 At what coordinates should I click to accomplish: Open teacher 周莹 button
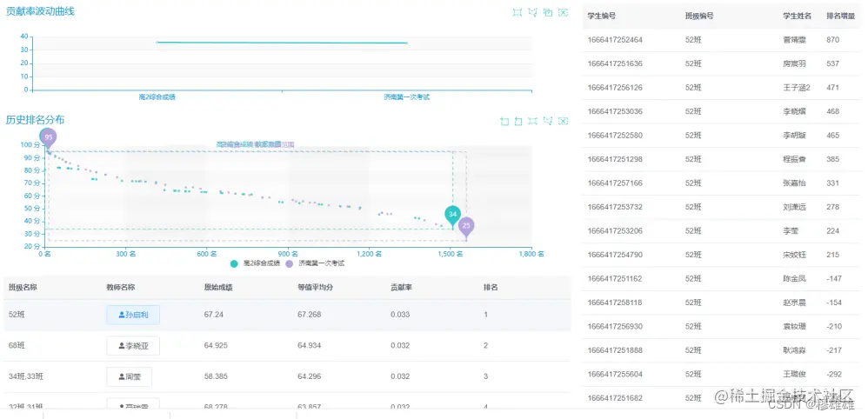[x=129, y=377]
